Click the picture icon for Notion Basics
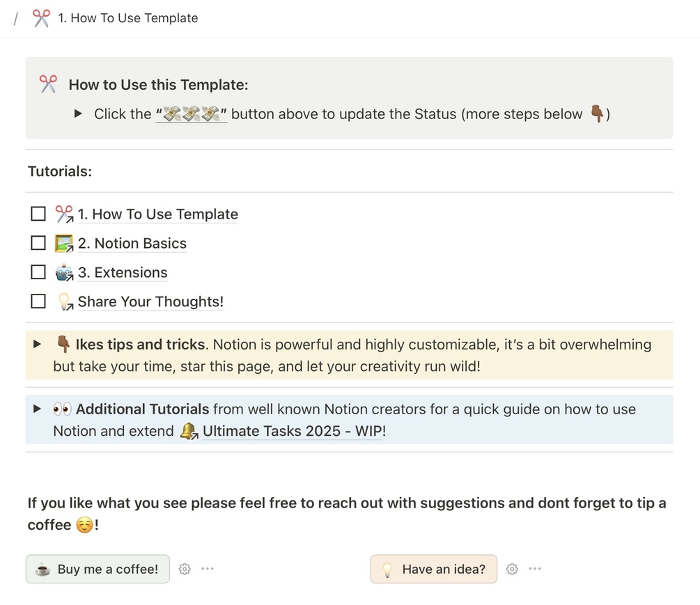Viewport: 700px width, 605px height. click(64, 244)
